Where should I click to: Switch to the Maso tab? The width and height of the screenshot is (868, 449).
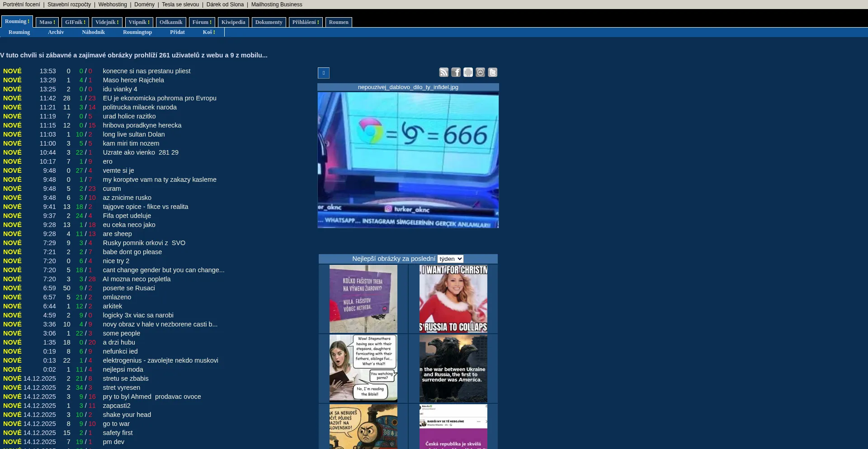click(x=47, y=22)
